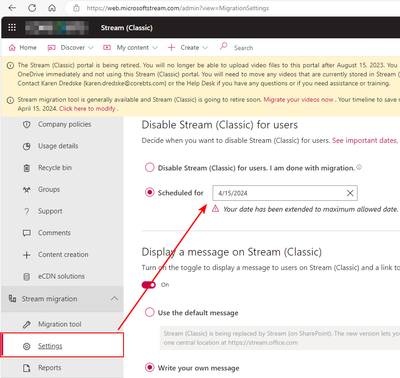Open the app launcher waffle icon
The height and width of the screenshot is (378, 400).
(12, 27)
